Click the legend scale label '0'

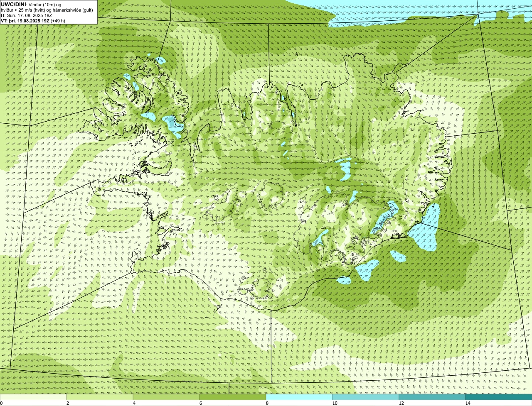pyautogui.click(x=1, y=403)
